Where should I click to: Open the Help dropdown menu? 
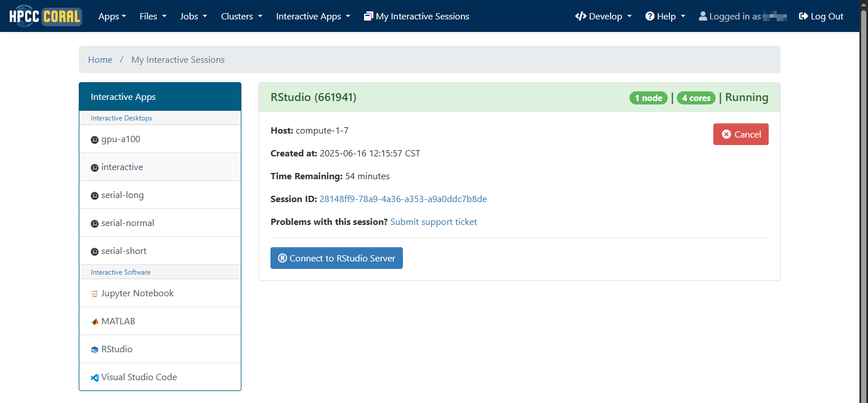click(665, 17)
